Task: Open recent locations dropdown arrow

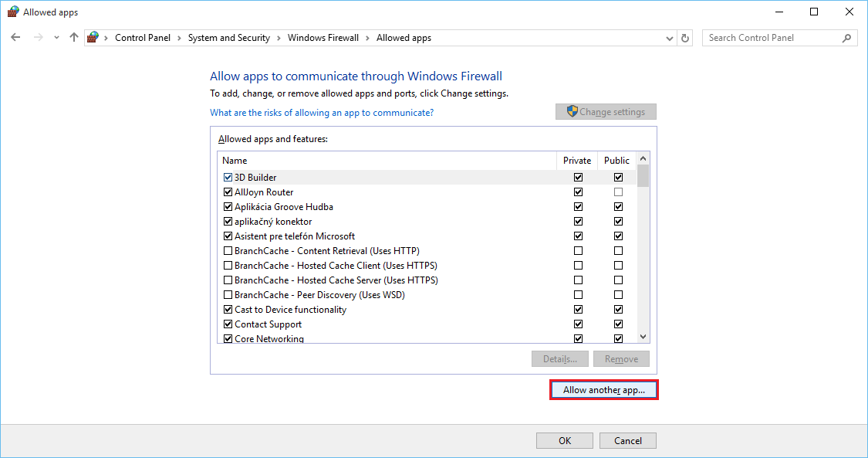Action: [56, 38]
